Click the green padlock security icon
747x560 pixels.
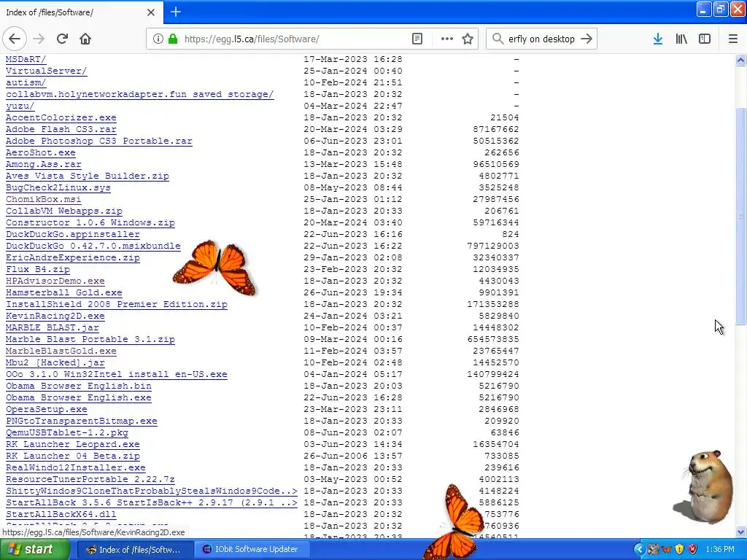[173, 39]
